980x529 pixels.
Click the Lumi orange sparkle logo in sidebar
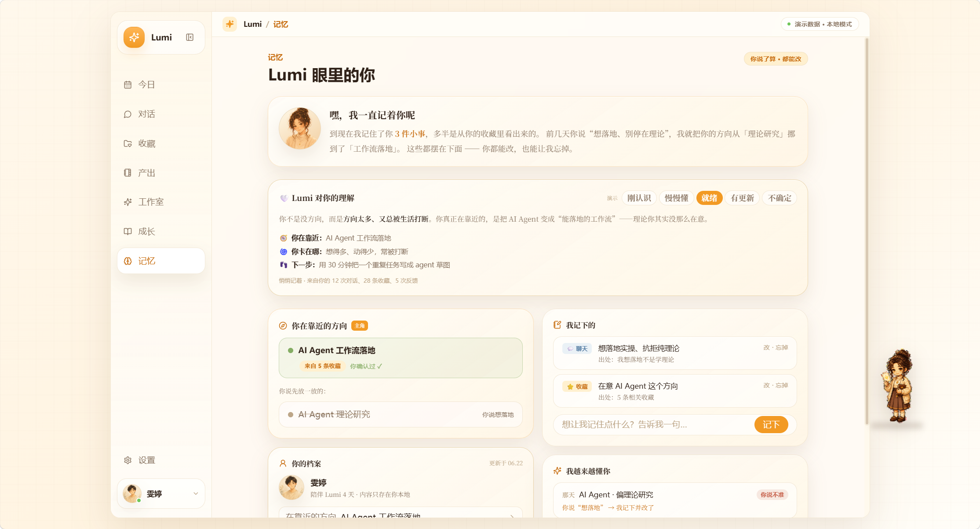(x=134, y=37)
